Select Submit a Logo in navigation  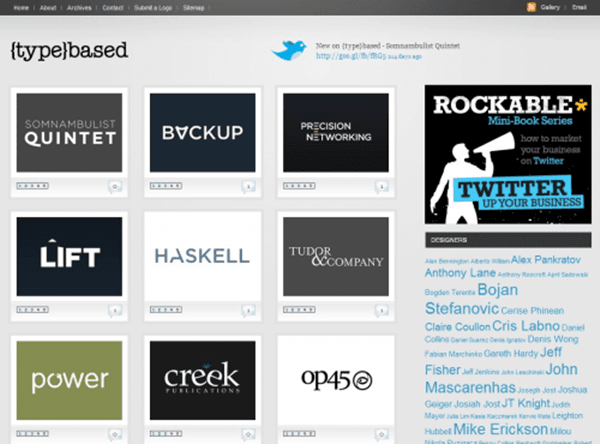tap(153, 8)
